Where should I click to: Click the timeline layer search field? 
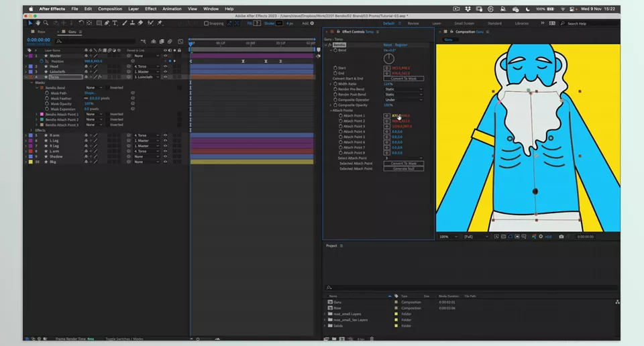95,42
